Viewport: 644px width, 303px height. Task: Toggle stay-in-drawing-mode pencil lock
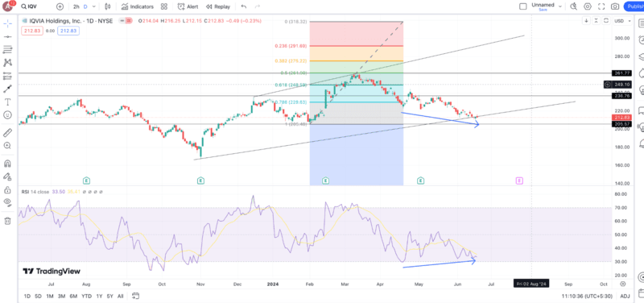[7, 176]
